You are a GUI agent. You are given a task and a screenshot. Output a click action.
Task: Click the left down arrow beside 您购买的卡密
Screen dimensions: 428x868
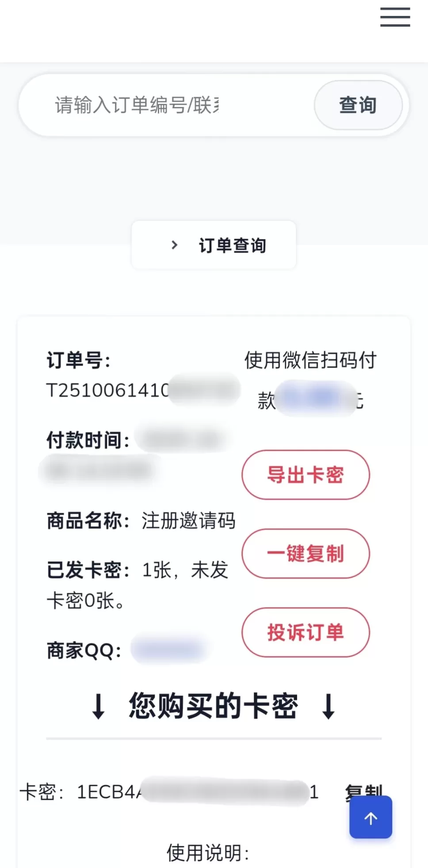[98, 706]
